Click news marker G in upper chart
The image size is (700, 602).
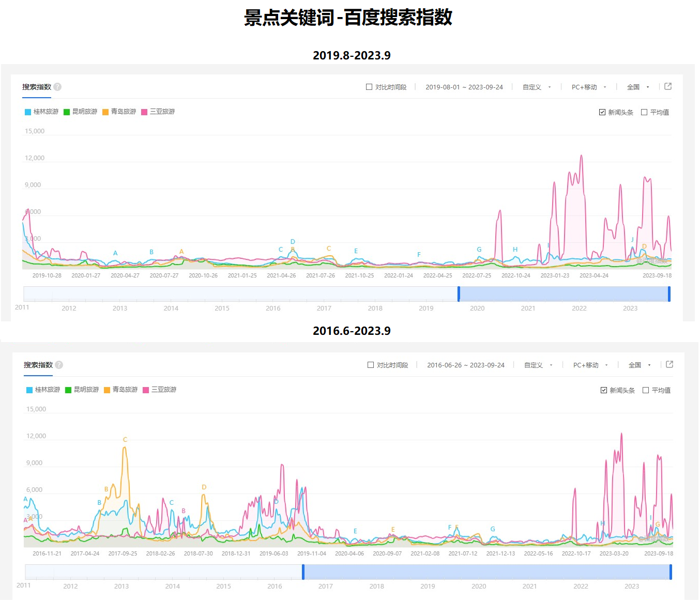point(479,250)
